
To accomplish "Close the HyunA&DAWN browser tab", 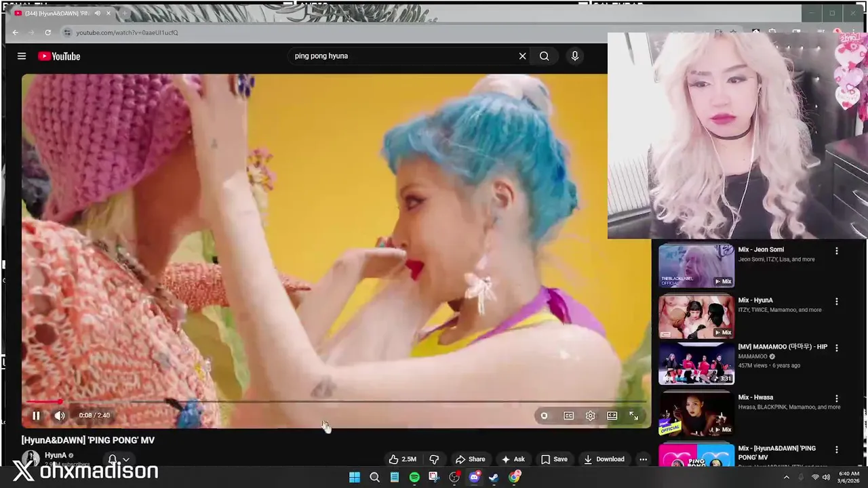I will point(108,13).
